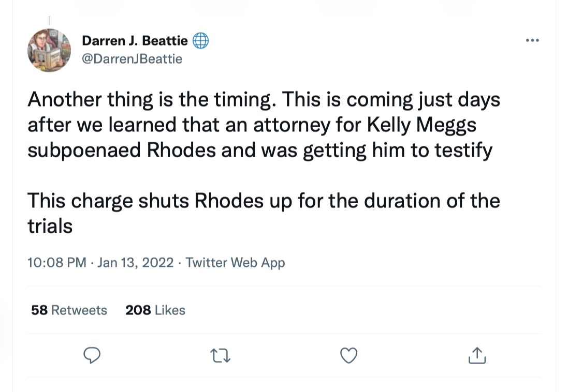The height and width of the screenshot is (392, 568).
Task: Click the Jan 13, 2022 date
Action: click(135, 263)
